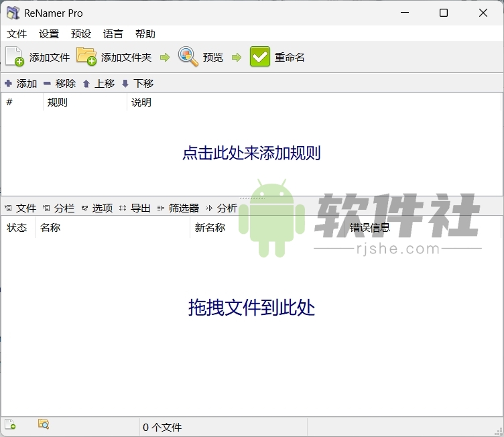This screenshot has height=437, width=504.
Task: Click the green Rename checkmark icon
Action: click(260, 57)
